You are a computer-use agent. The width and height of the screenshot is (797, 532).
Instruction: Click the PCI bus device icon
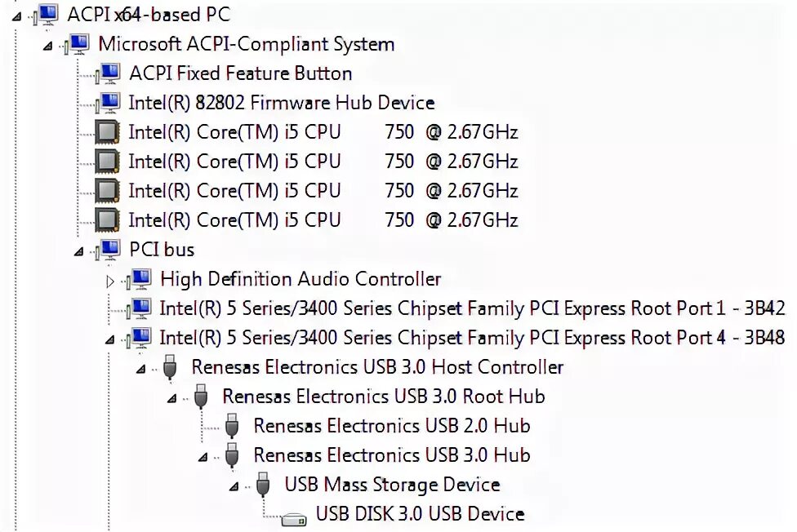(x=108, y=250)
